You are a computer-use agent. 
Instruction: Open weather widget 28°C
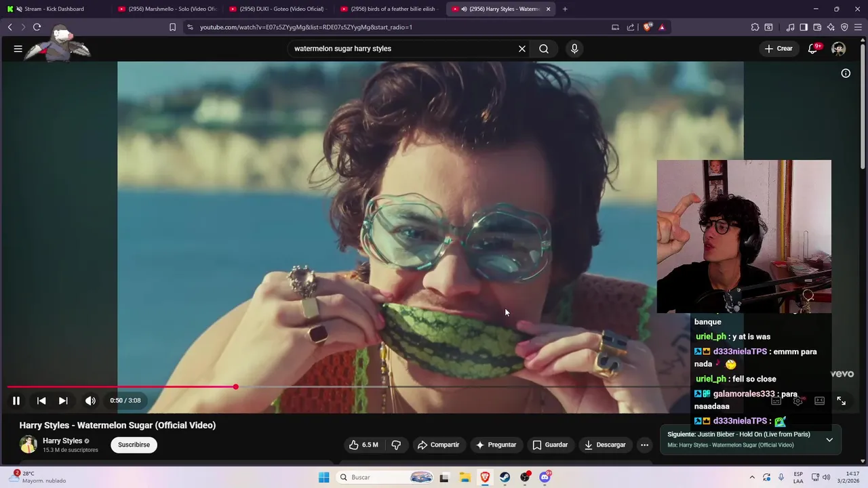point(37,477)
